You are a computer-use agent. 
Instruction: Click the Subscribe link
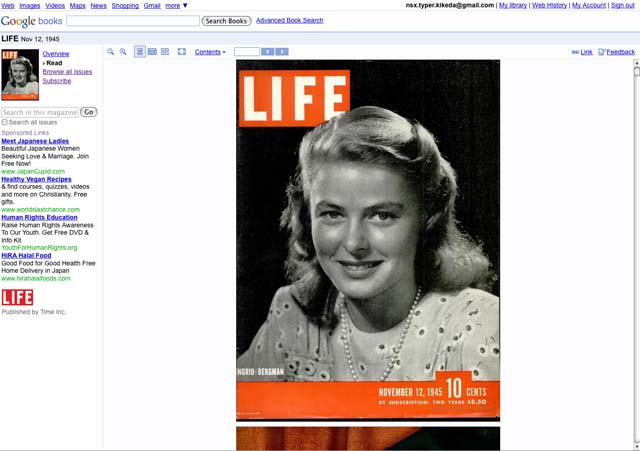coord(57,81)
